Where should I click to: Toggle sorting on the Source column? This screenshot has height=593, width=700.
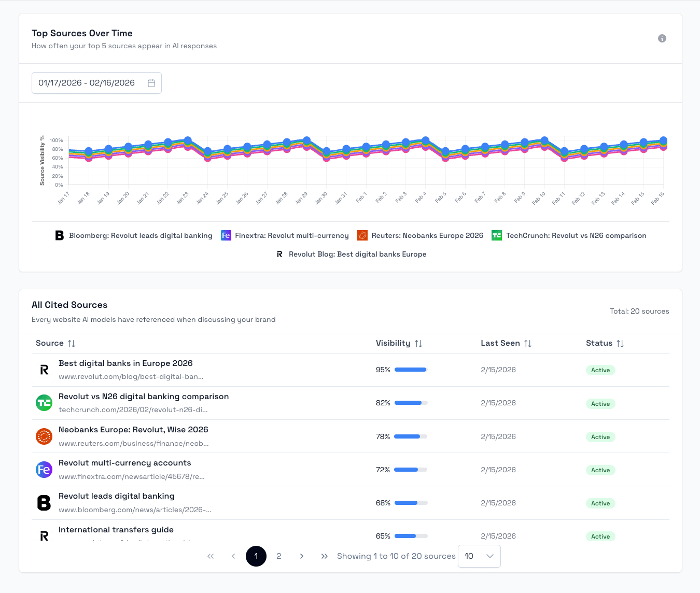72,343
